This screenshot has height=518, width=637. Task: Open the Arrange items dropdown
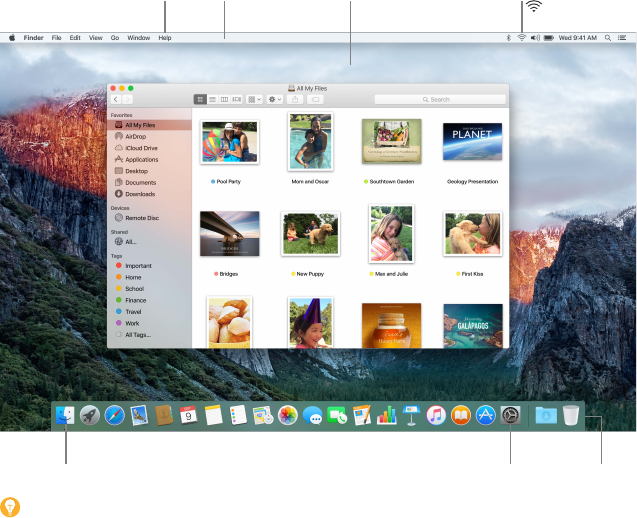(255, 100)
